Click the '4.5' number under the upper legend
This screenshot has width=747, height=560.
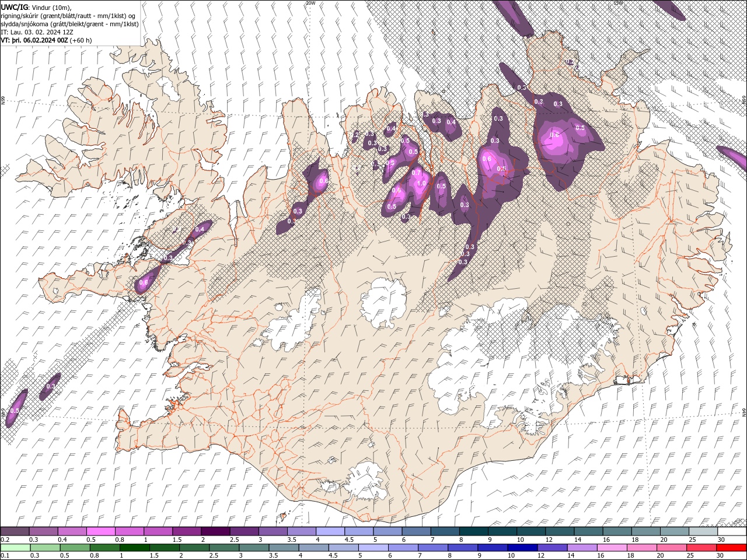pyautogui.click(x=349, y=540)
